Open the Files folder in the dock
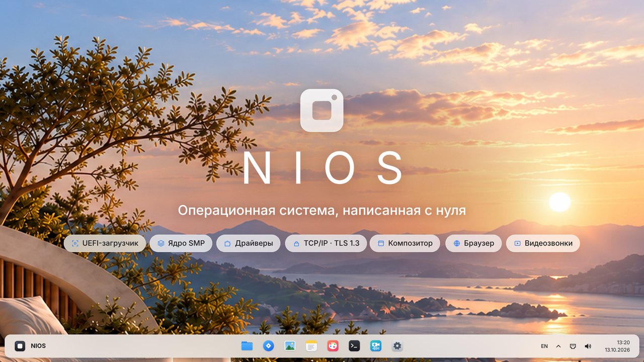Viewport: 644px width, 362px height. coord(247,346)
